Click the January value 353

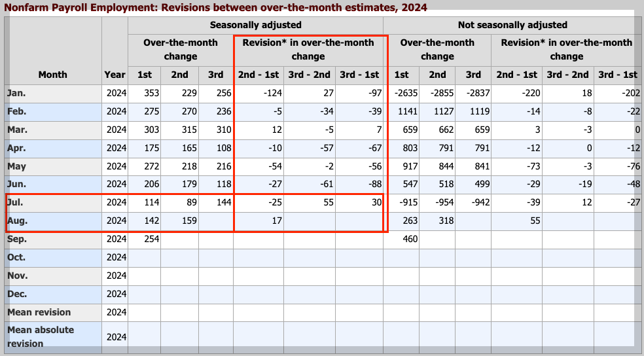[x=152, y=93]
